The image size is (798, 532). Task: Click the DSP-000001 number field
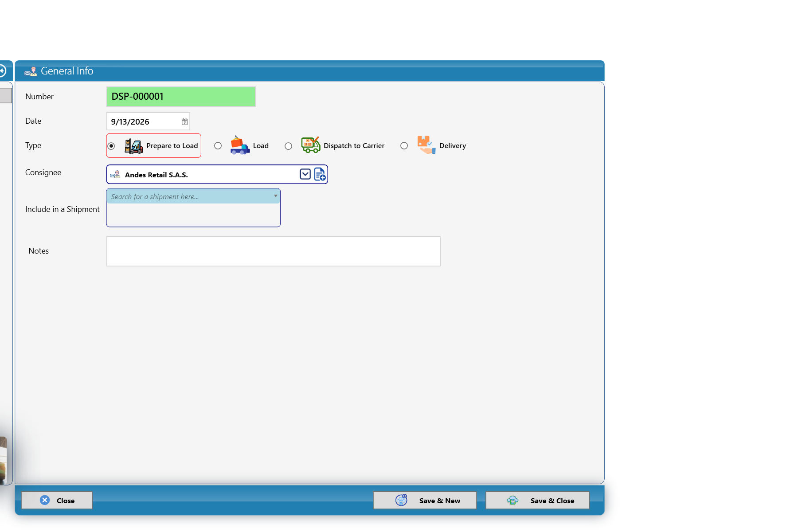(181, 97)
